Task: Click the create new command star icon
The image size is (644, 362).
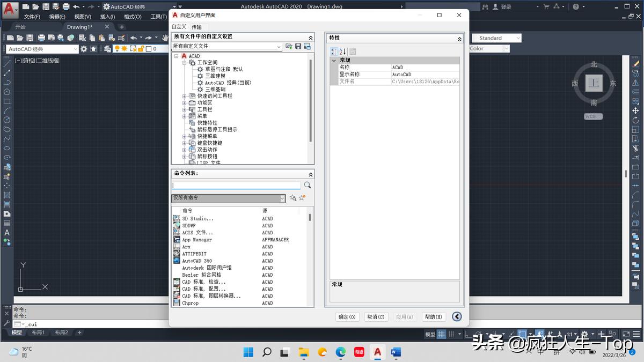Action: point(302,198)
